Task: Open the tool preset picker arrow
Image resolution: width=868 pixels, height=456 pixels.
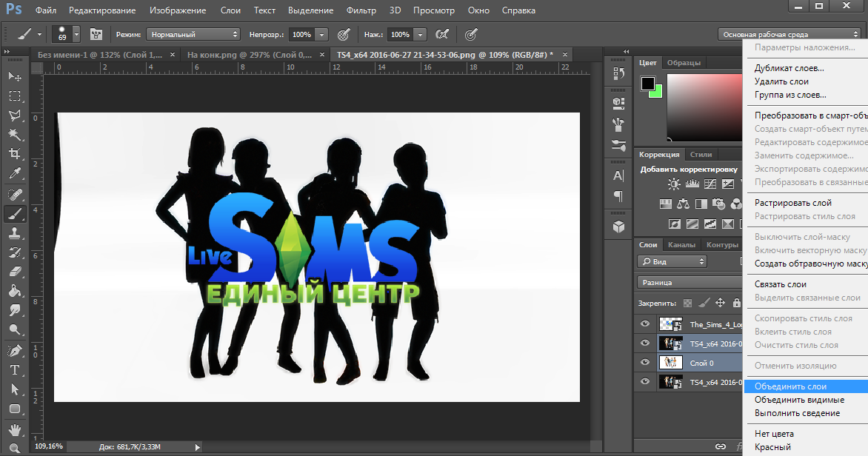Action: 39,34
